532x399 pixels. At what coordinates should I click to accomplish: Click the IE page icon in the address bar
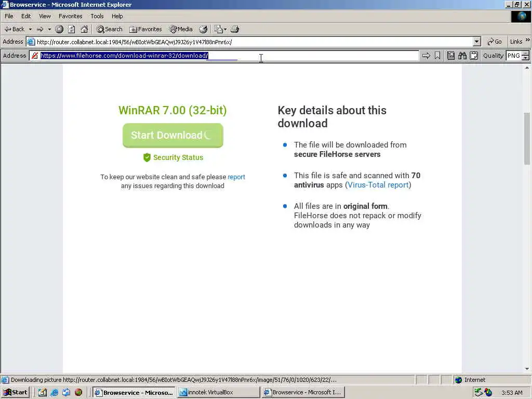tap(31, 42)
